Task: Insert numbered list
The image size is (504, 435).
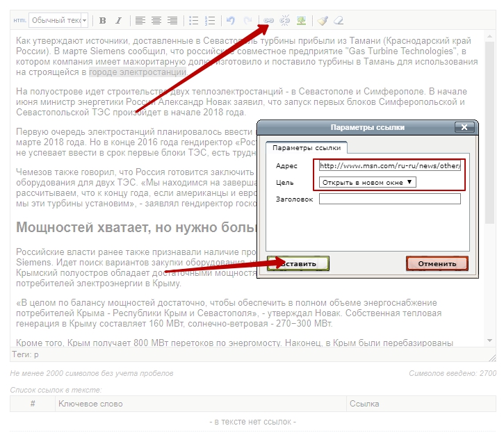Action: click(x=210, y=21)
